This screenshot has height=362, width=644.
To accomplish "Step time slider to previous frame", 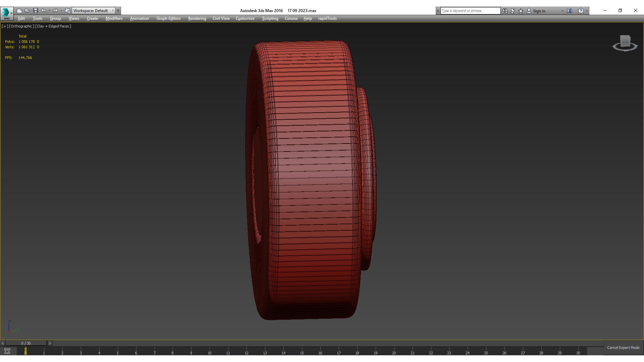I will point(3,343).
